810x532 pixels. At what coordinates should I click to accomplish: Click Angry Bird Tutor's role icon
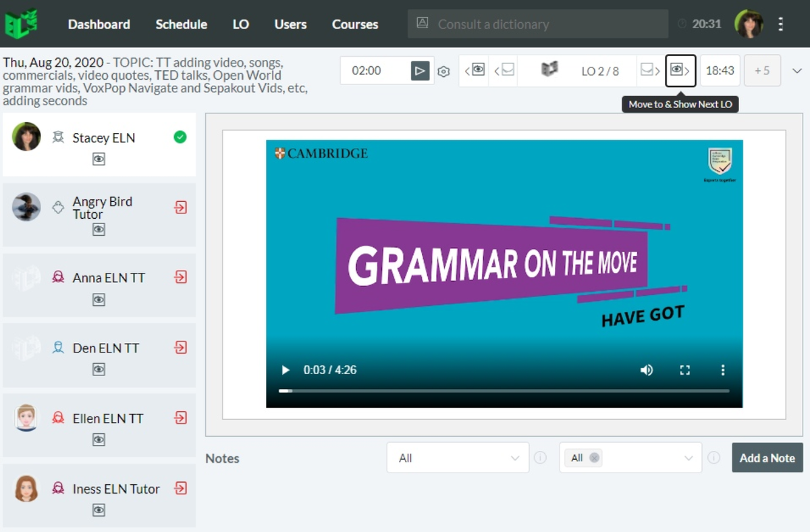click(58, 207)
